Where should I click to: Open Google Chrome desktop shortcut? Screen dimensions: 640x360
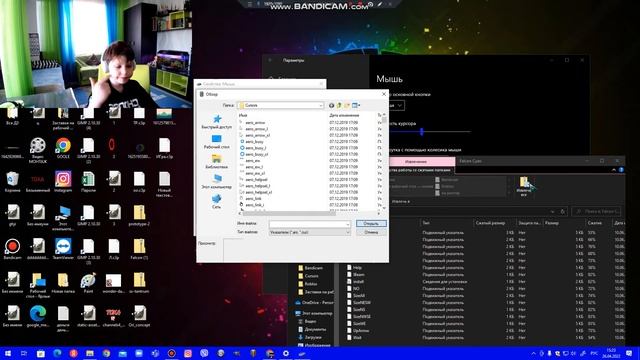tap(63, 148)
